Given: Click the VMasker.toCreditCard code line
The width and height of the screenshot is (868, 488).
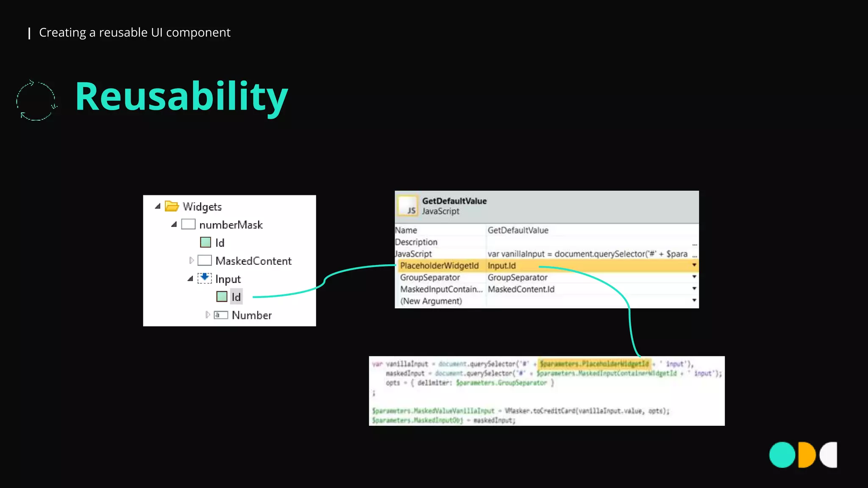Looking at the screenshot, I should 520,410.
